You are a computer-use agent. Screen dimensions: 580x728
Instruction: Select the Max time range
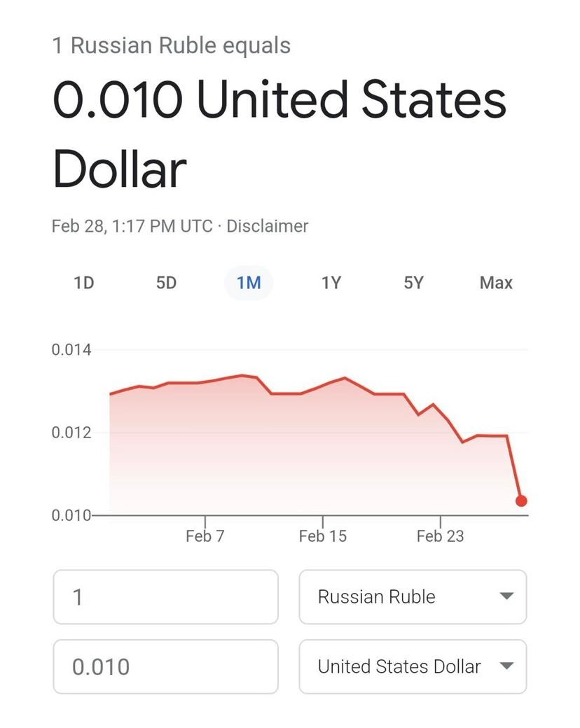(496, 283)
